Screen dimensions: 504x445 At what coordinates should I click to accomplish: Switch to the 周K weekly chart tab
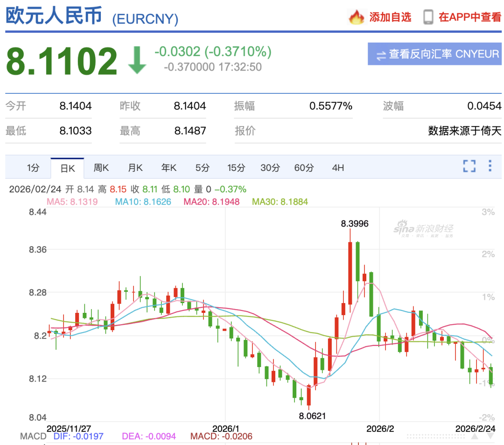[x=101, y=168]
